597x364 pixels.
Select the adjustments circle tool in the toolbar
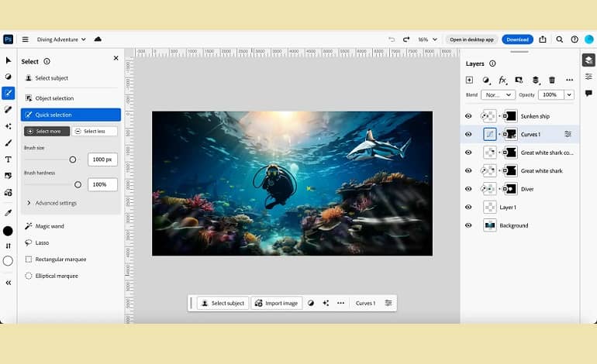coord(8,77)
